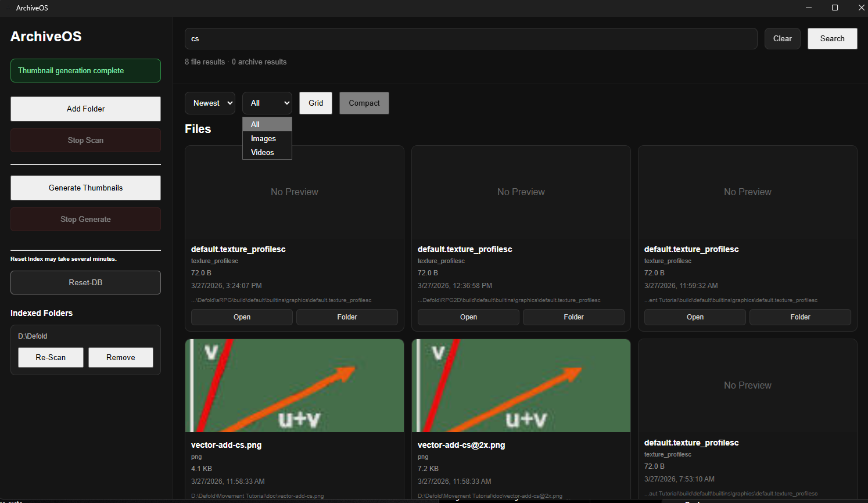Switch to Grid view
Viewport: 868px width, 503px height.
point(316,103)
